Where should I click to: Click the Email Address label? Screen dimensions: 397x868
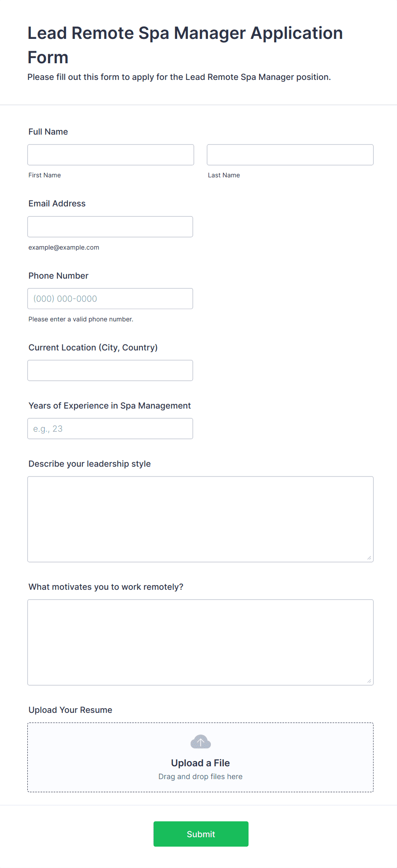click(x=57, y=203)
